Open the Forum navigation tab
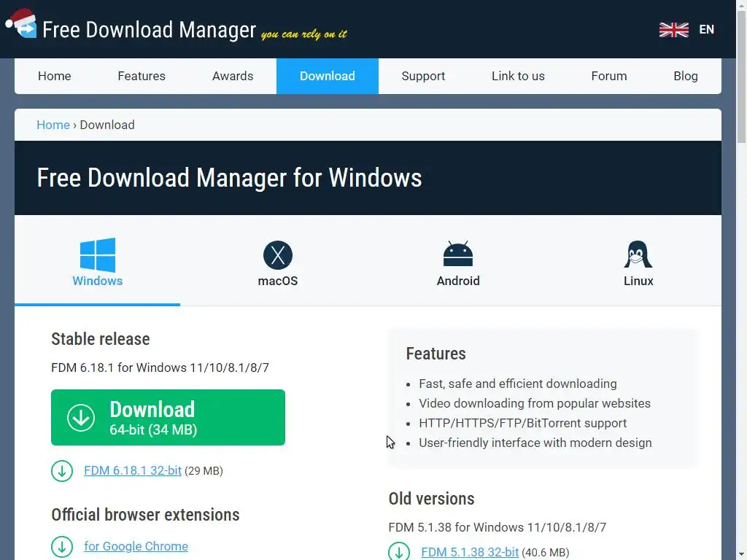The height and width of the screenshot is (560, 747). point(609,76)
